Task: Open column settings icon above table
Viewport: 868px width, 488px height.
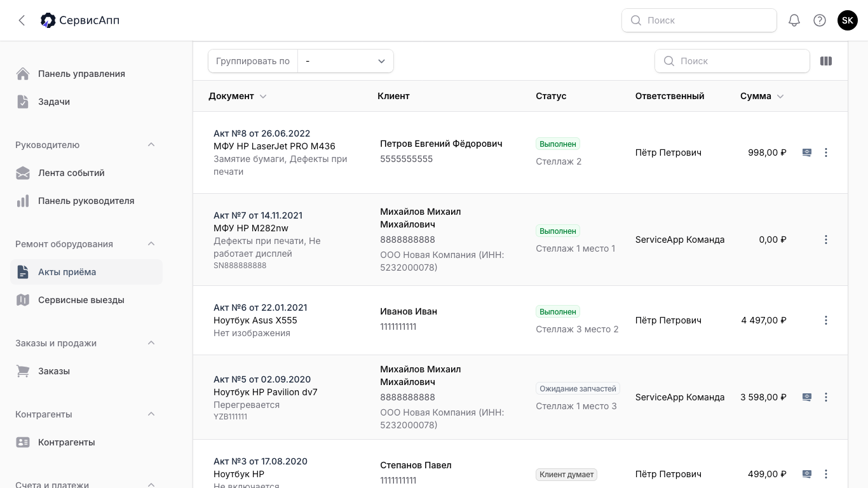Action: click(826, 61)
